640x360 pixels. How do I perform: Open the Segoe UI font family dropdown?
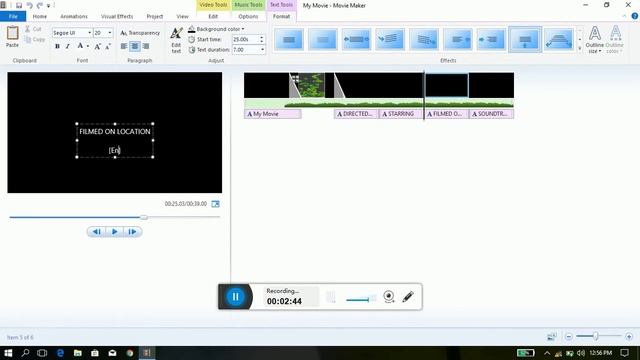[89, 33]
